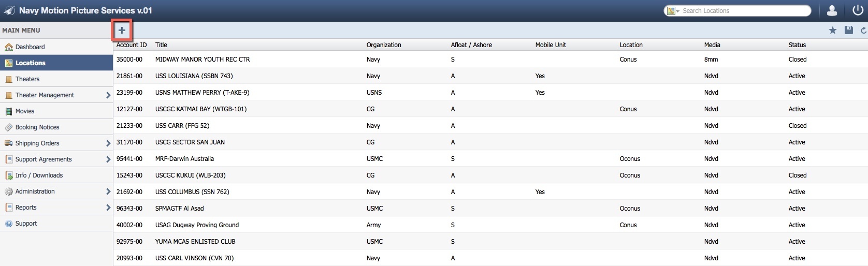Sort by Account ID column header
Viewport: 868px width, 266px height.
pyautogui.click(x=132, y=45)
